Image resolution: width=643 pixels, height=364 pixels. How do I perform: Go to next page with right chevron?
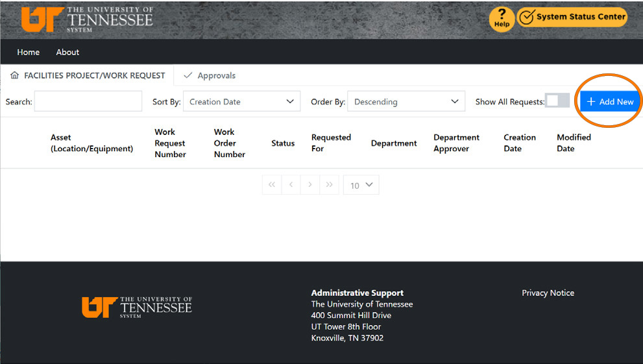point(310,185)
